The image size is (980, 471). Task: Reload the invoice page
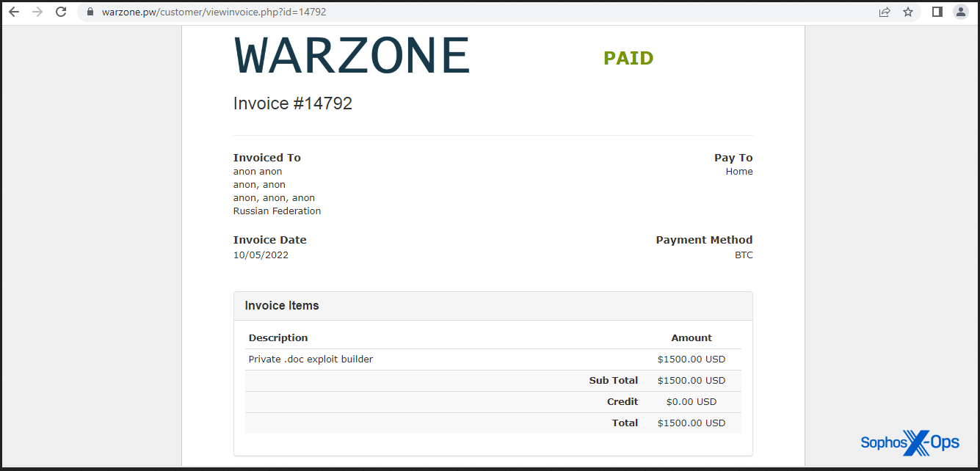coord(61,12)
